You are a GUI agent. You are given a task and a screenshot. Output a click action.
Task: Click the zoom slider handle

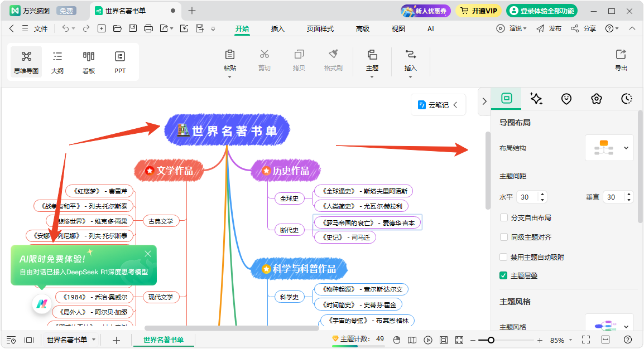point(491,340)
